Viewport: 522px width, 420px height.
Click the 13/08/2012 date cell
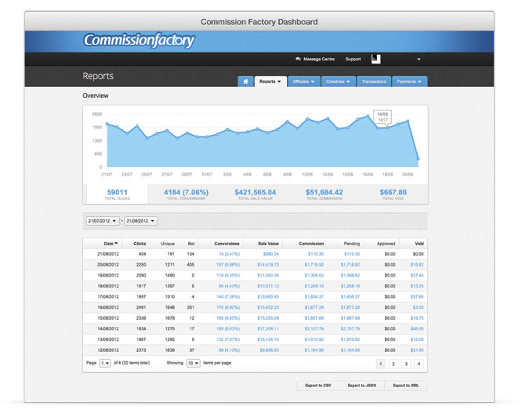(108, 339)
